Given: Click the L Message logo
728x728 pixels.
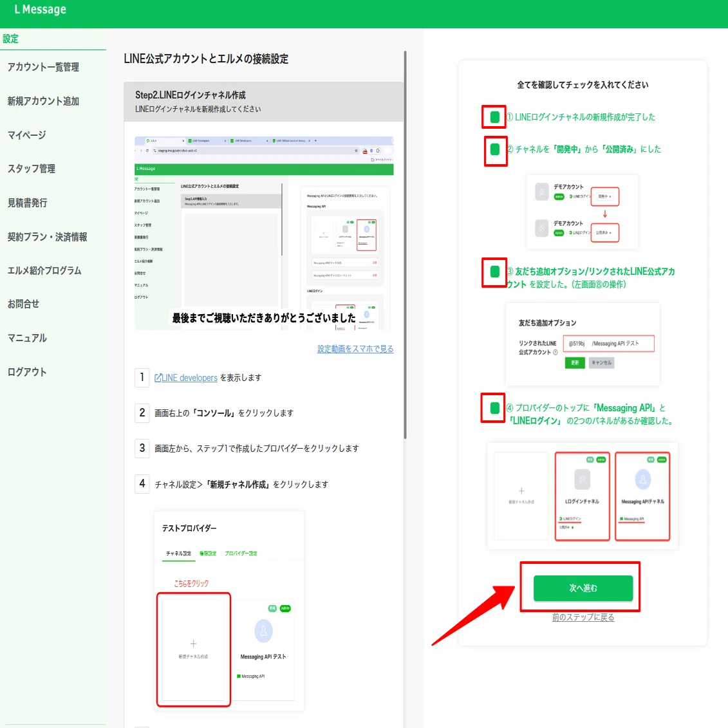Looking at the screenshot, I should point(41,9).
